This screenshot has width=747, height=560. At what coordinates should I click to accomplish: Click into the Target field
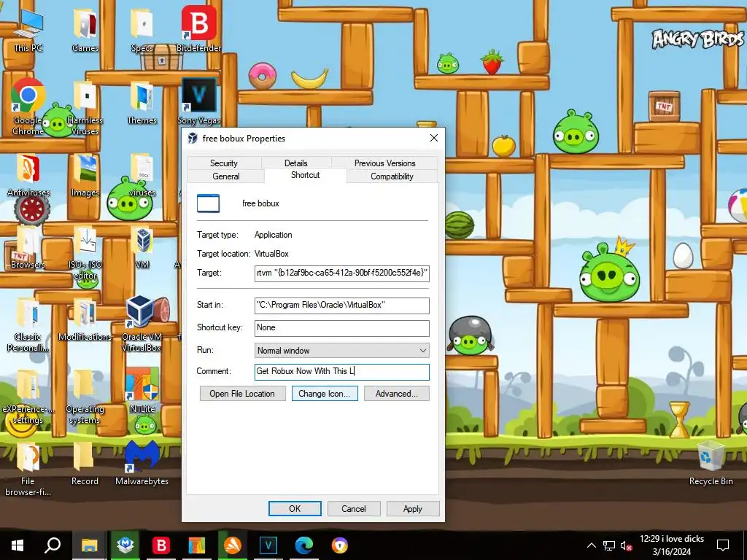(x=341, y=273)
